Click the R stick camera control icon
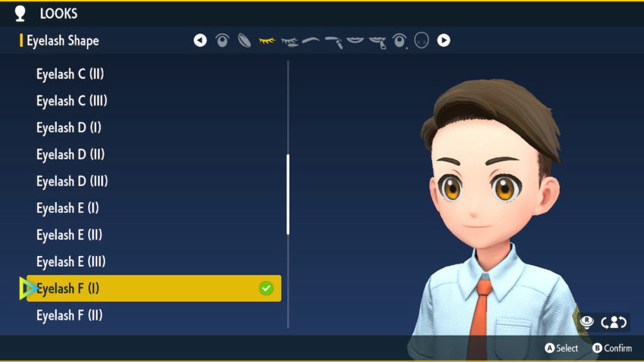The width and height of the screenshot is (644, 362). coord(587,322)
